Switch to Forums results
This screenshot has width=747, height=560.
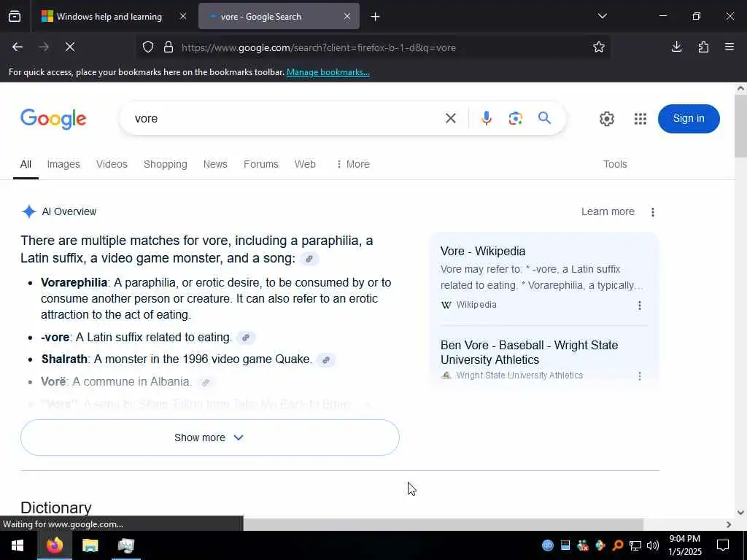pyautogui.click(x=261, y=164)
